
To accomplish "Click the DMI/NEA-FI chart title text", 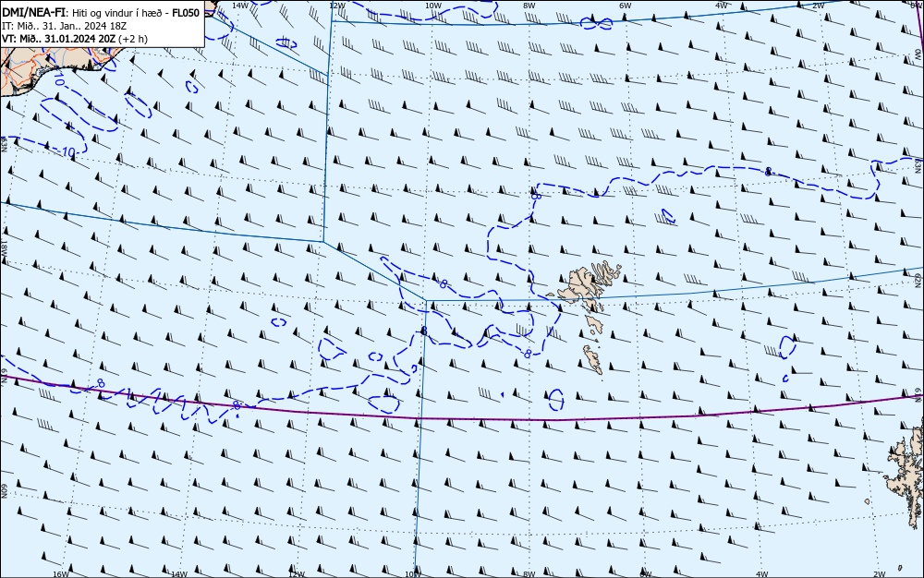I will coord(101,13).
